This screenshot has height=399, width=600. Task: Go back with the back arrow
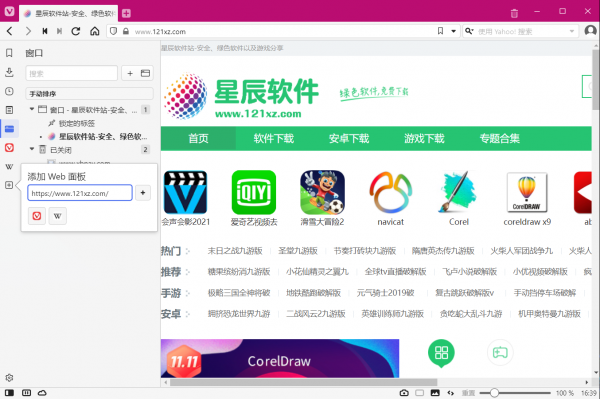coord(10,31)
